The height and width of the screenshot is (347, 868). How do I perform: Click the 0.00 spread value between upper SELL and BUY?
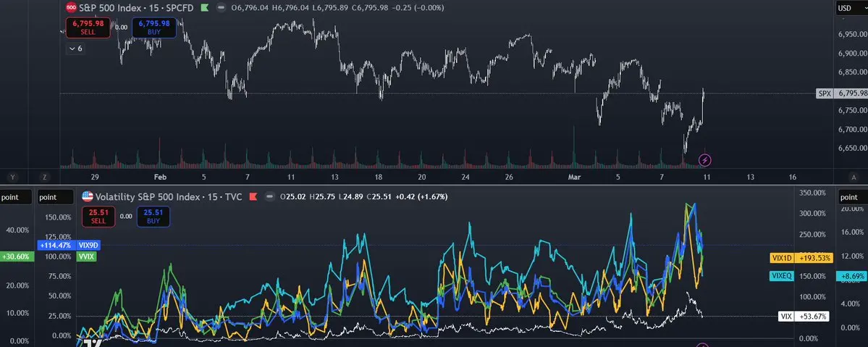[121, 27]
